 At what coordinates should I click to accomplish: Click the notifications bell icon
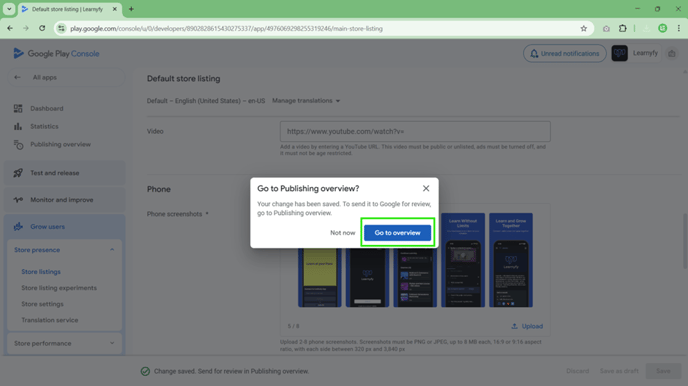[534, 54]
